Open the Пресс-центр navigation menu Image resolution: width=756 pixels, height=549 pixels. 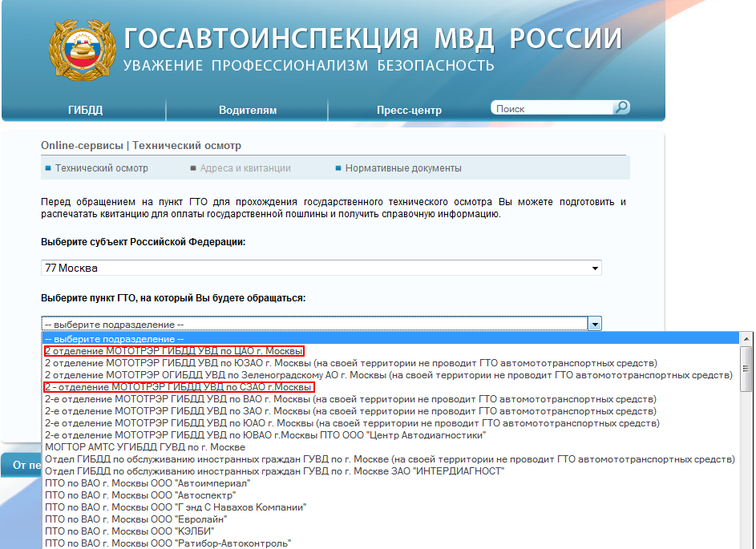[409, 110]
